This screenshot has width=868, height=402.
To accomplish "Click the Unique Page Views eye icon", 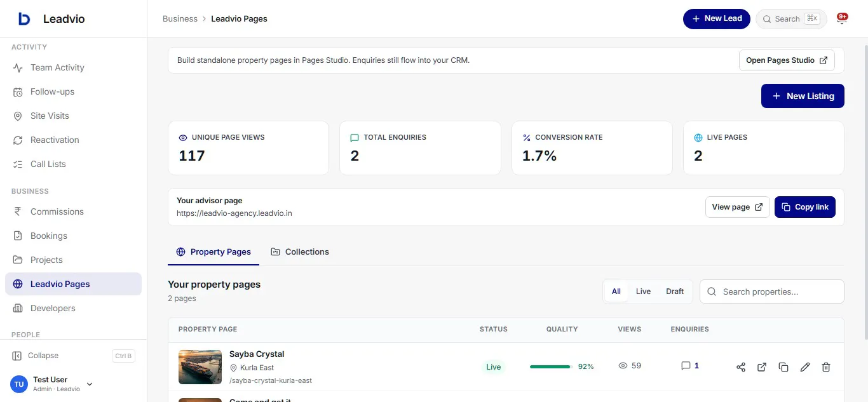I will pos(183,137).
